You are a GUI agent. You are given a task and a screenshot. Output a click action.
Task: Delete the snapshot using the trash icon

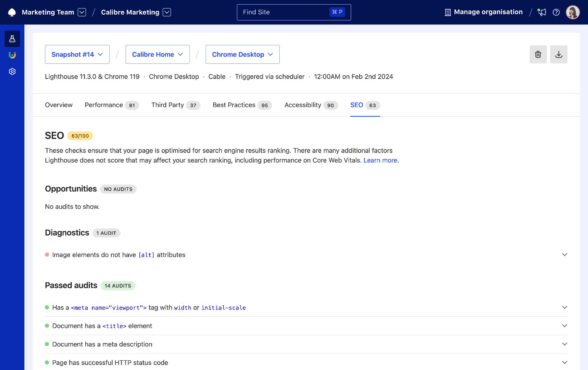pyautogui.click(x=538, y=54)
